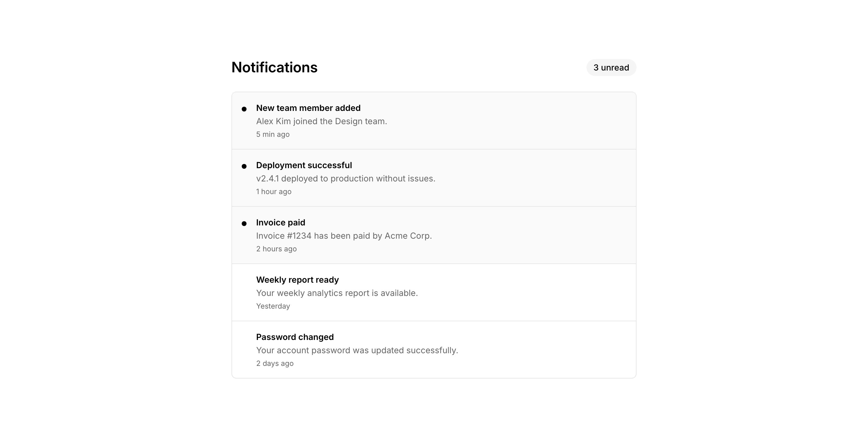Image resolution: width=868 pixels, height=437 pixels.
Task: Click the Invoice #1234 paid by Acme message
Action: click(x=344, y=236)
